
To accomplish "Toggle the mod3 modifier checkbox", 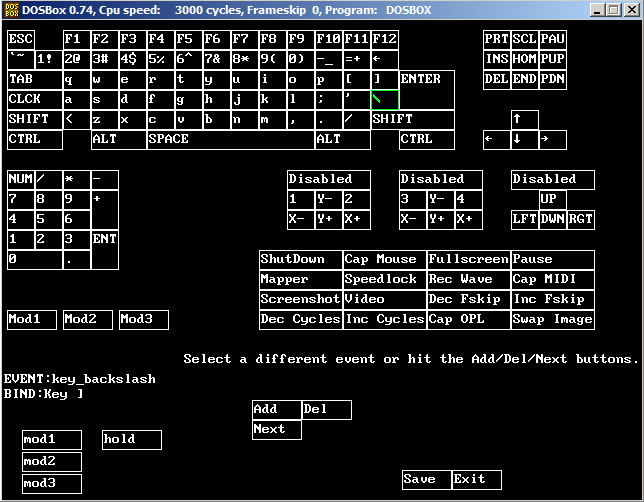I will [x=52, y=484].
